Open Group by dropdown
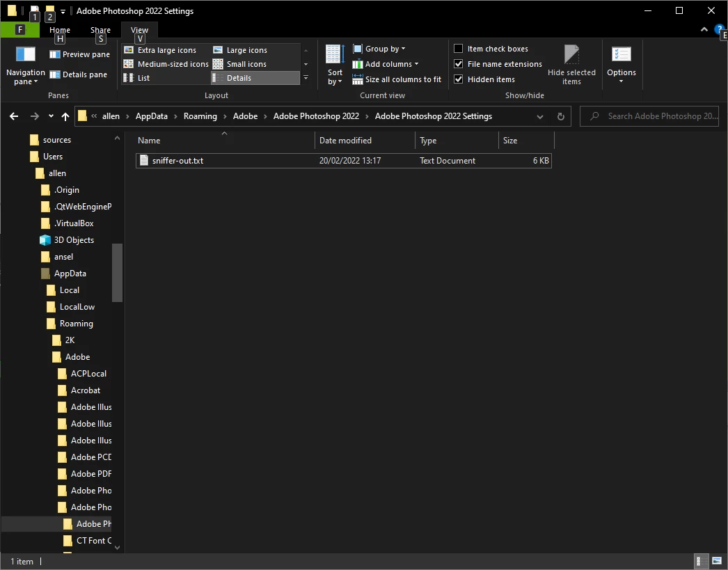Screen dimensions: 728x570 coord(379,49)
